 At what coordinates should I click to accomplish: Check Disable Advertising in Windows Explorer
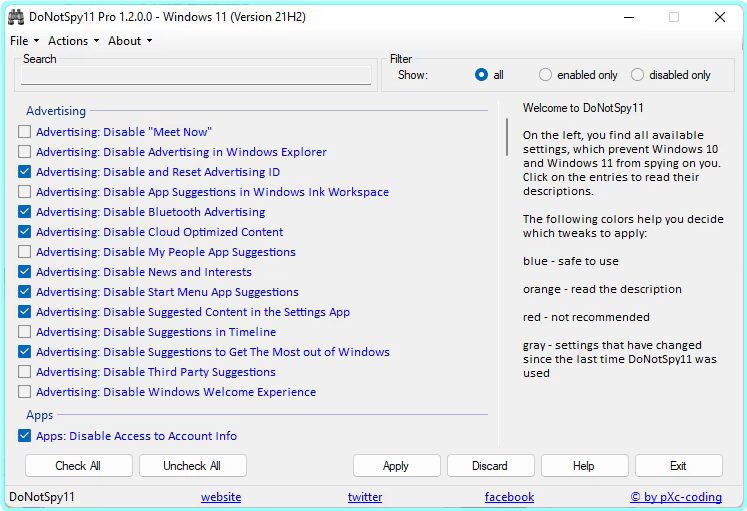pos(24,151)
